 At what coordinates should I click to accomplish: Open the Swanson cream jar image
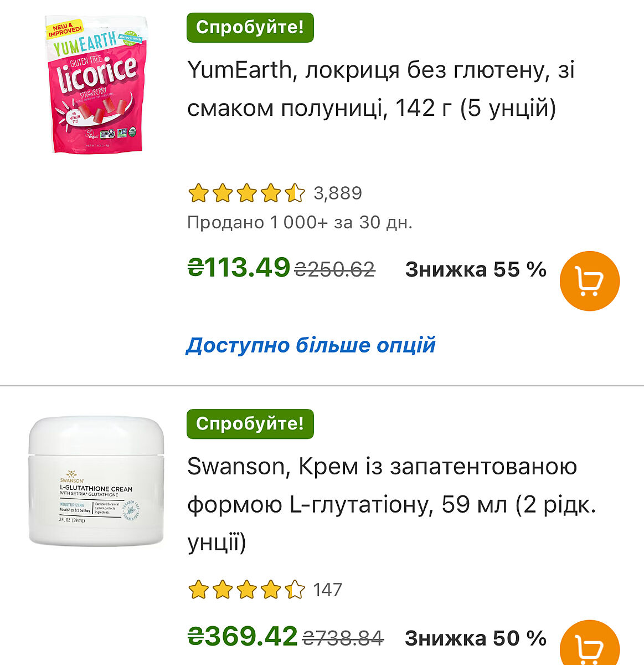tap(96, 480)
